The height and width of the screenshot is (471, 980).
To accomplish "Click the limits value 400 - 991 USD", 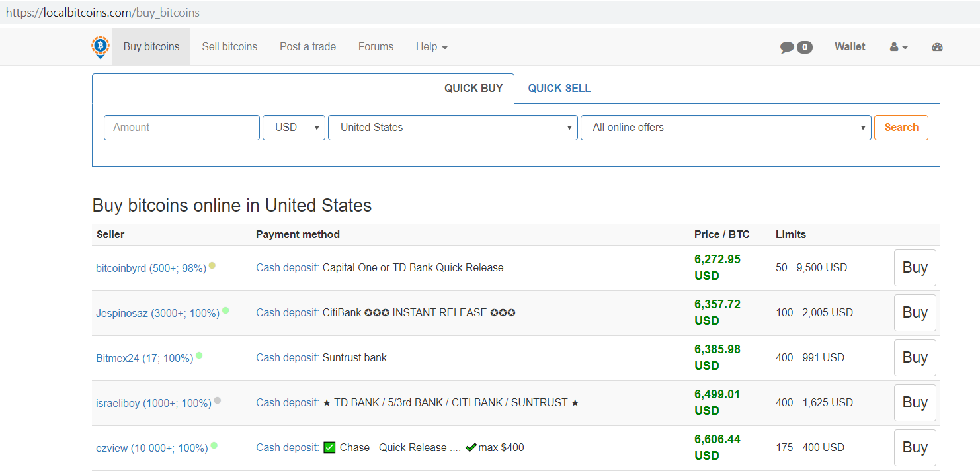I will [x=810, y=358].
